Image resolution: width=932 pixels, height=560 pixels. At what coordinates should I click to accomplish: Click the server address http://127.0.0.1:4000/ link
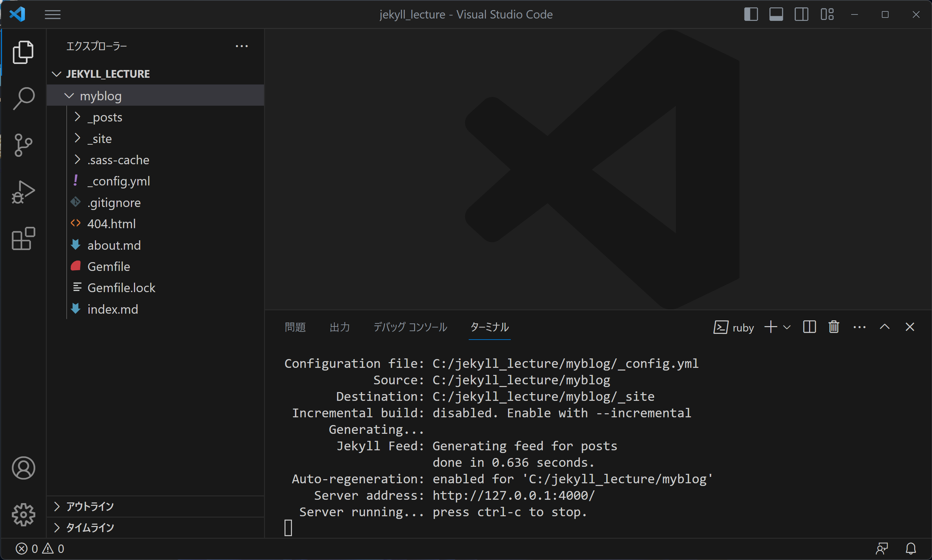(x=513, y=495)
